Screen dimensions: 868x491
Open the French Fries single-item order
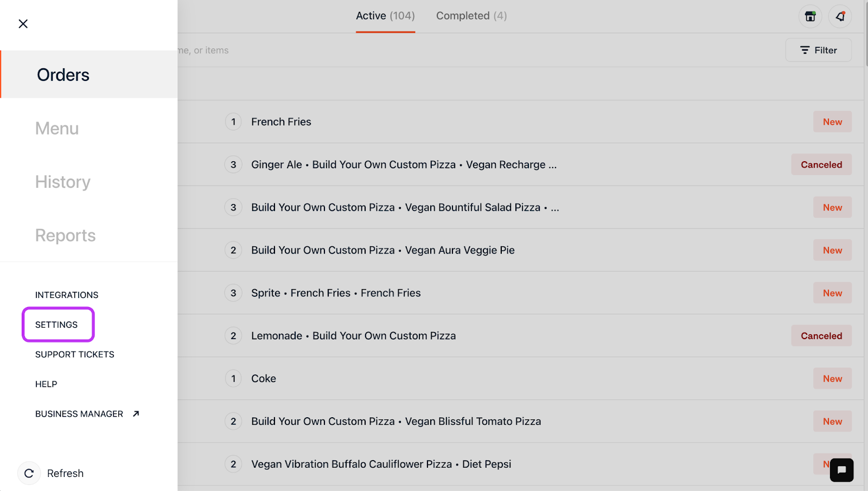(281, 122)
